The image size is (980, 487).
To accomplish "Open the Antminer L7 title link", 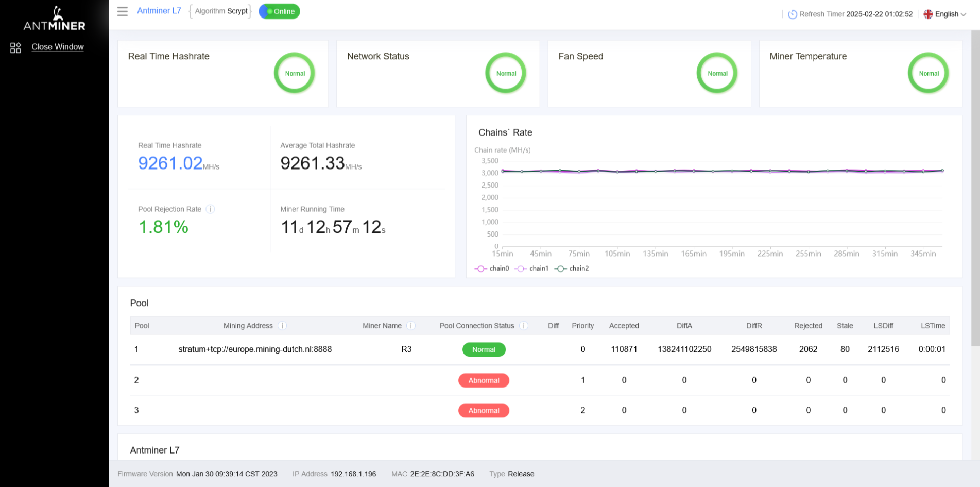I will [159, 11].
